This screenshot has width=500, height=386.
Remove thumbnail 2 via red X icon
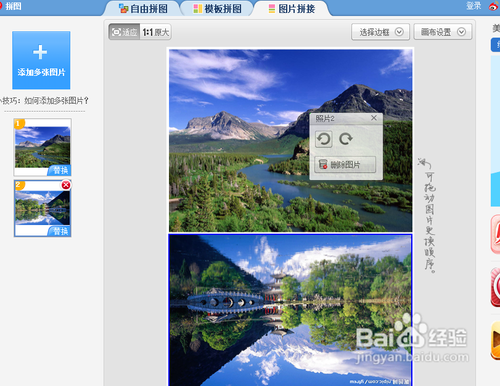(66, 185)
